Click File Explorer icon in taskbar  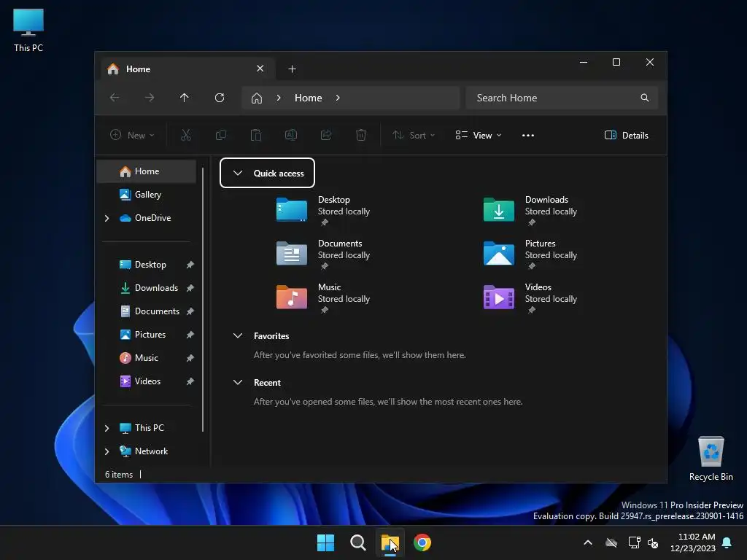click(x=390, y=542)
